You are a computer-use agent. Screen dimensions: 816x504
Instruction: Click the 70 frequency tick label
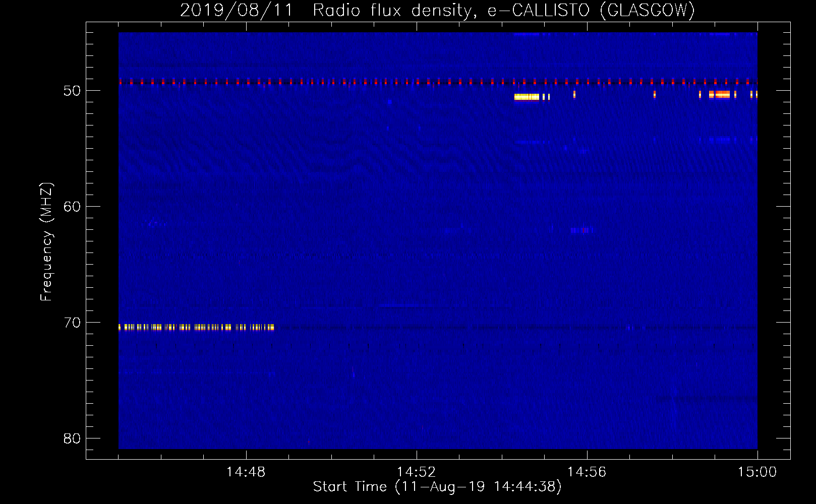tap(72, 323)
